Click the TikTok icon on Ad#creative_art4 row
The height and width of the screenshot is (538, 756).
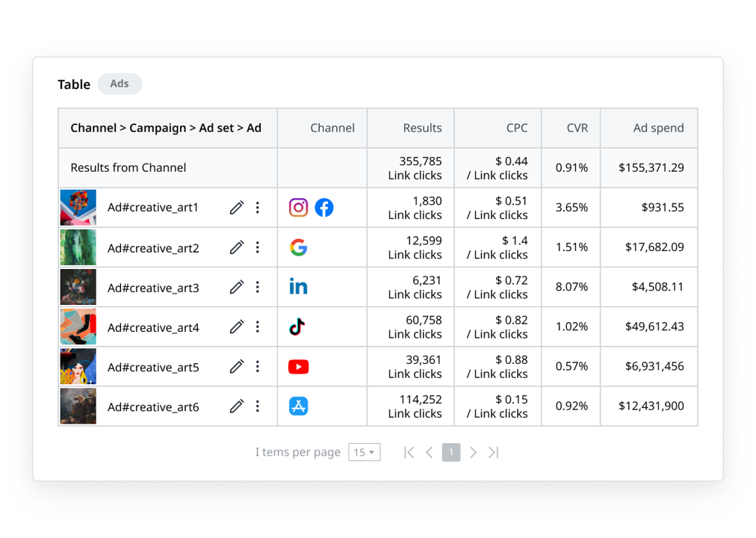click(298, 327)
